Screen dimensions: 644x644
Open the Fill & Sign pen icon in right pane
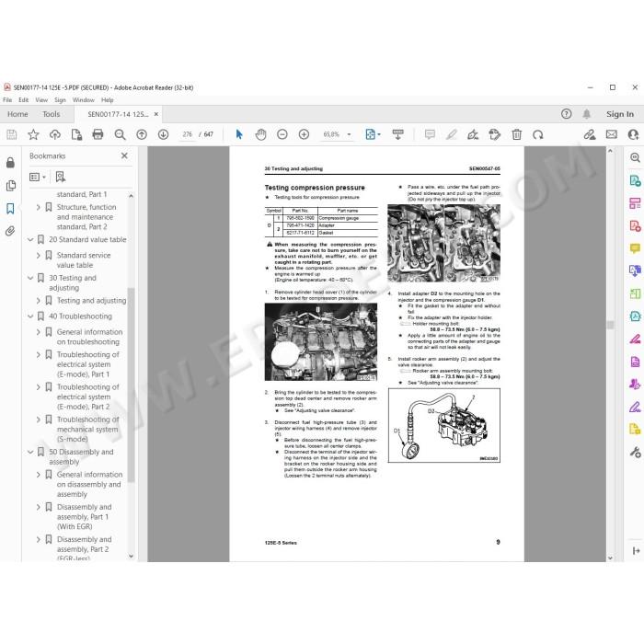[x=635, y=407]
